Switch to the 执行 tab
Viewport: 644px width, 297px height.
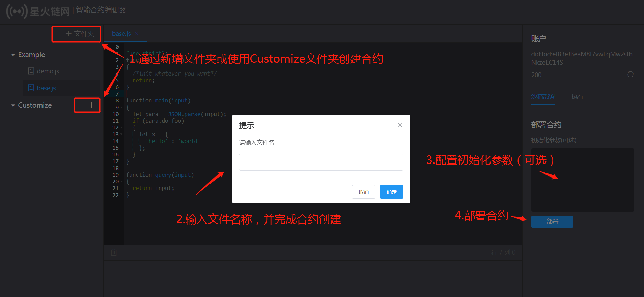577,97
